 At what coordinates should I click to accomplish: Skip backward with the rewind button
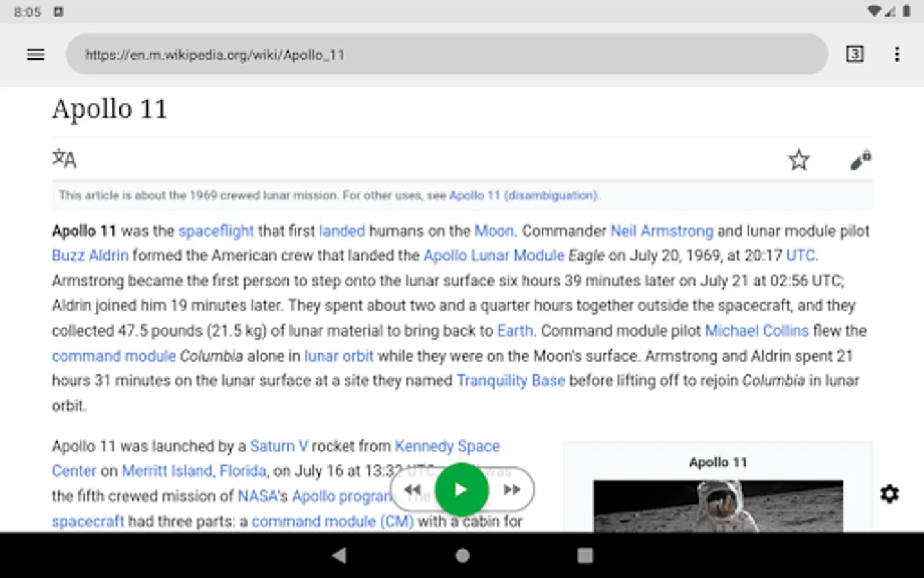[413, 489]
